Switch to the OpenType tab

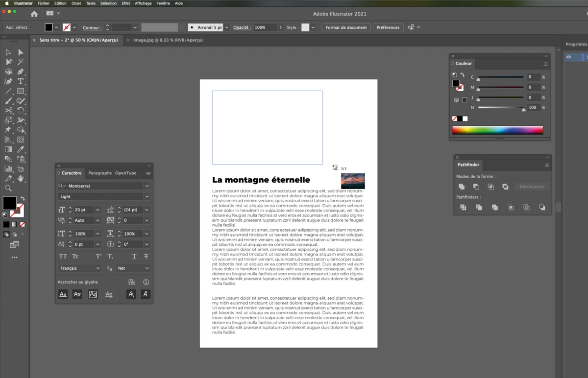[x=126, y=173]
